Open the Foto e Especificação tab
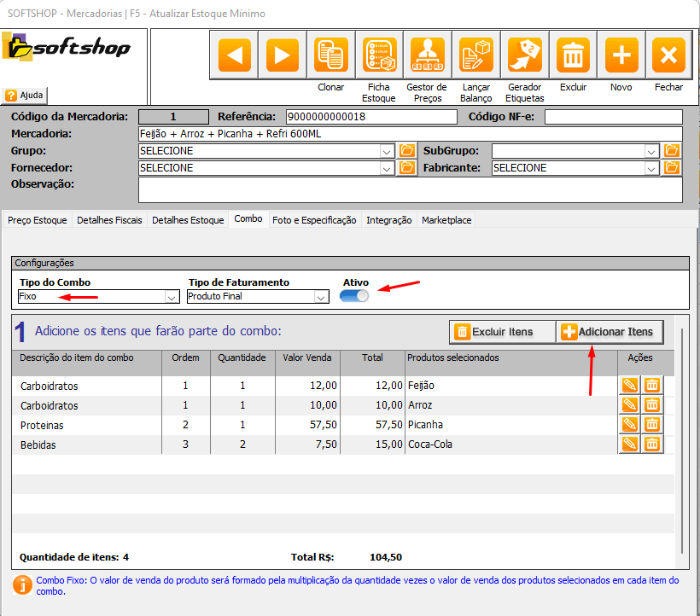This screenshot has height=616, width=700. click(314, 220)
